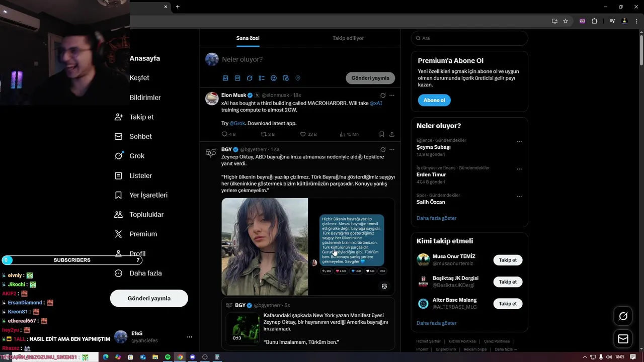644x362 pixels.
Task: Share Elon Musk's post
Action: point(392,134)
